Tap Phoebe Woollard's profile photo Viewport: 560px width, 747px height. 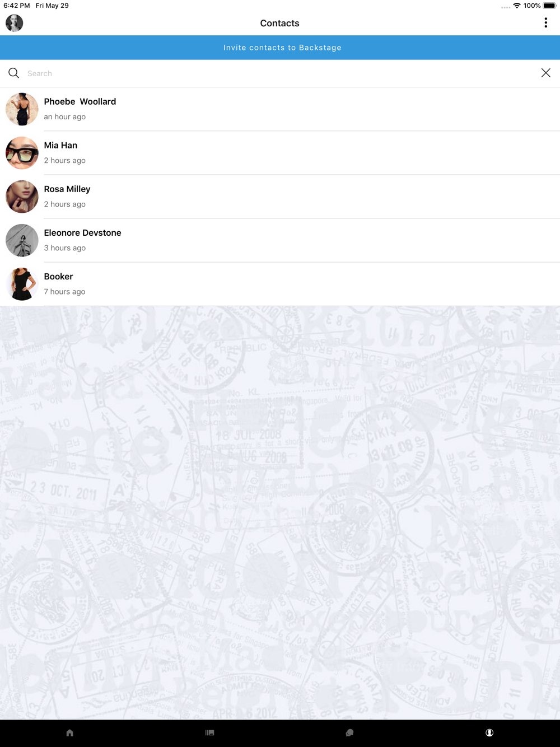22,109
